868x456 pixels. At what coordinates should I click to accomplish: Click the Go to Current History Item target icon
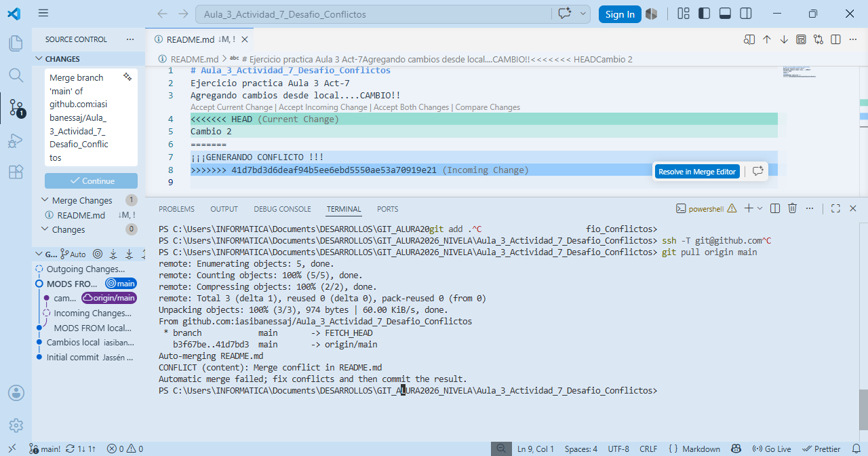pos(98,254)
